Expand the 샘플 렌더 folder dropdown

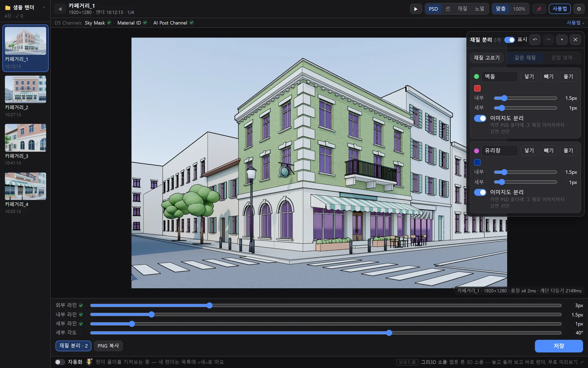[x=44, y=7]
